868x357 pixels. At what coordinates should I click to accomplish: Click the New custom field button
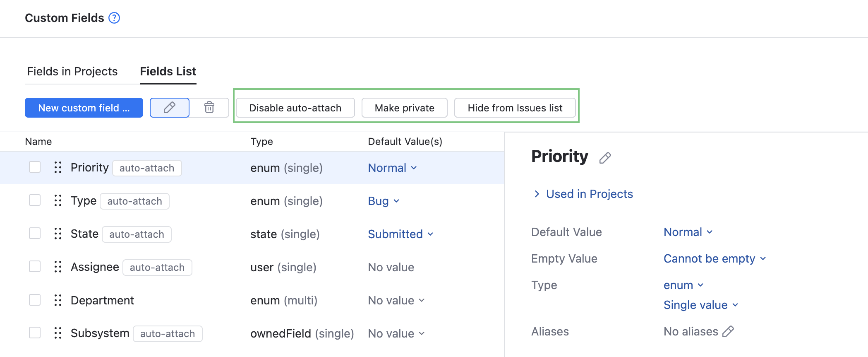pos(84,108)
